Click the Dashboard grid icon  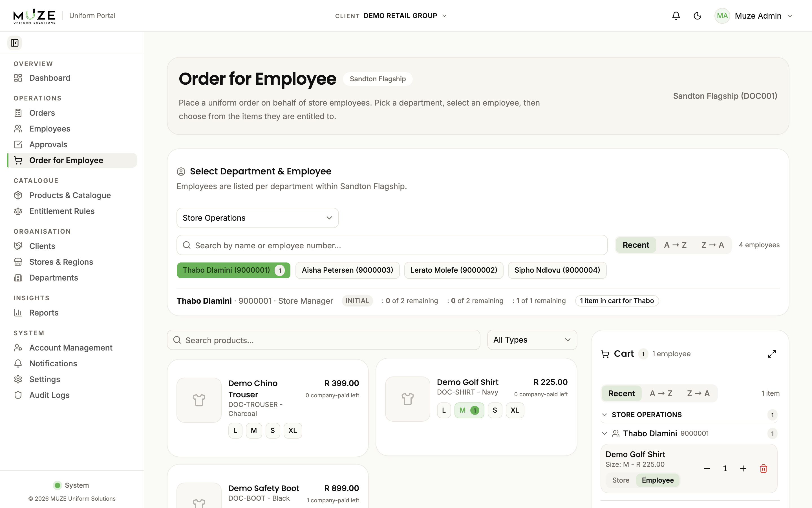coord(18,78)
